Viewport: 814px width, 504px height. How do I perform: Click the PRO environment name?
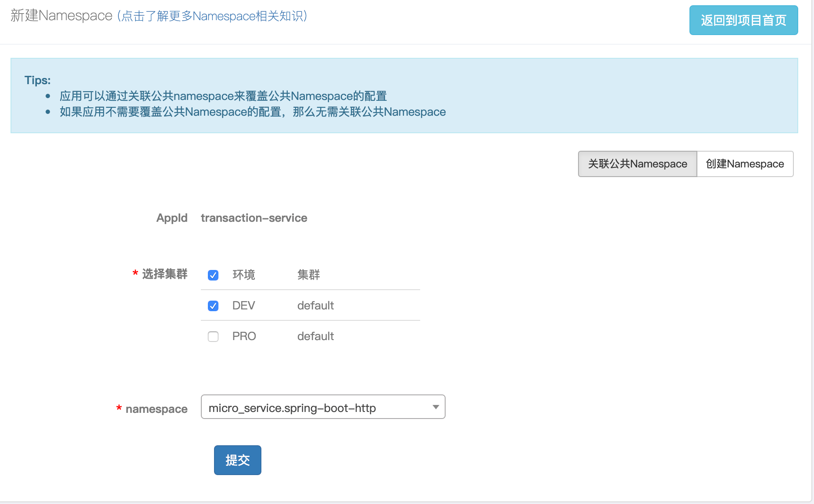[x=244, y=336]
